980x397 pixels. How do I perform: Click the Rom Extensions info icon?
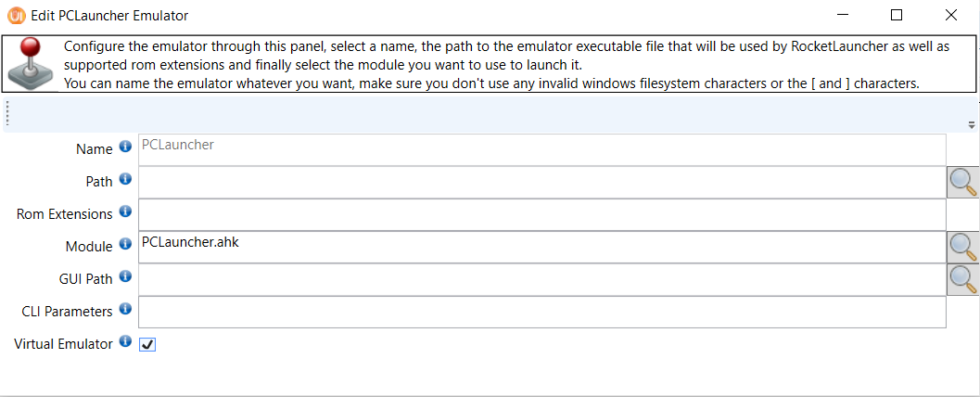pos(125,213)
